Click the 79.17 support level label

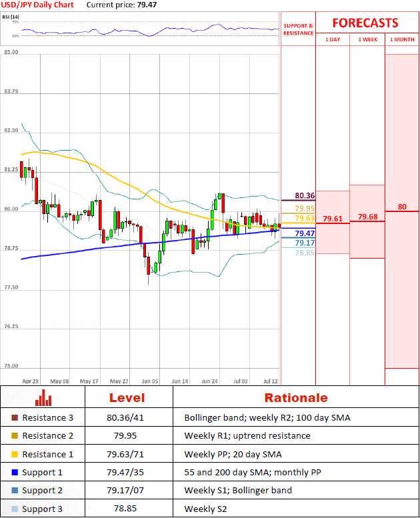point(305,243)
